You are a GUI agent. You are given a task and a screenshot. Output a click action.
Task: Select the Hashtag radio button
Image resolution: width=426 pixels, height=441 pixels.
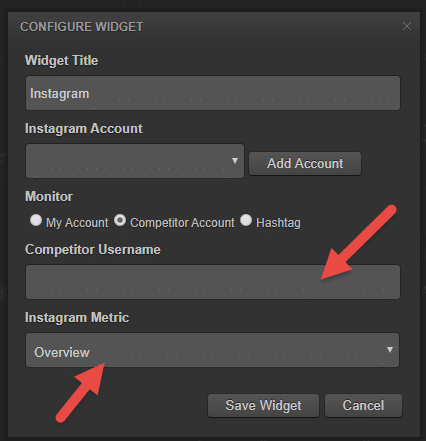coord(246,220)
